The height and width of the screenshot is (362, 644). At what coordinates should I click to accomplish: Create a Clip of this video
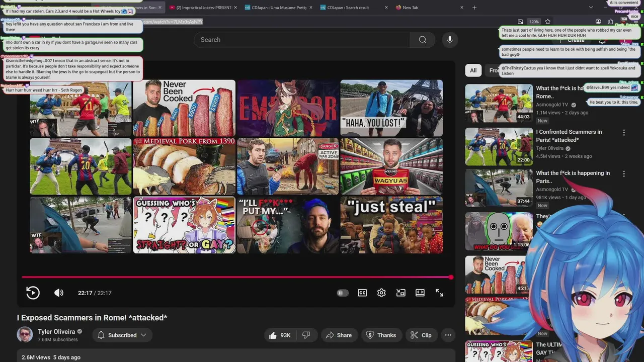421,335
